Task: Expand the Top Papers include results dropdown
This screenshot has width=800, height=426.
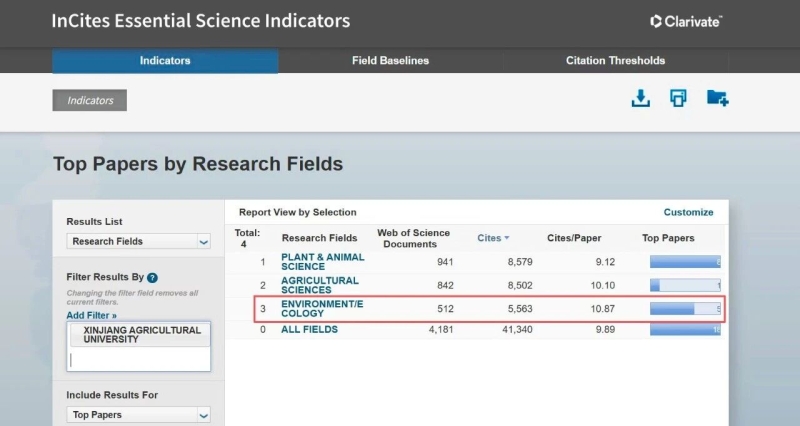Action: (139, 414)
